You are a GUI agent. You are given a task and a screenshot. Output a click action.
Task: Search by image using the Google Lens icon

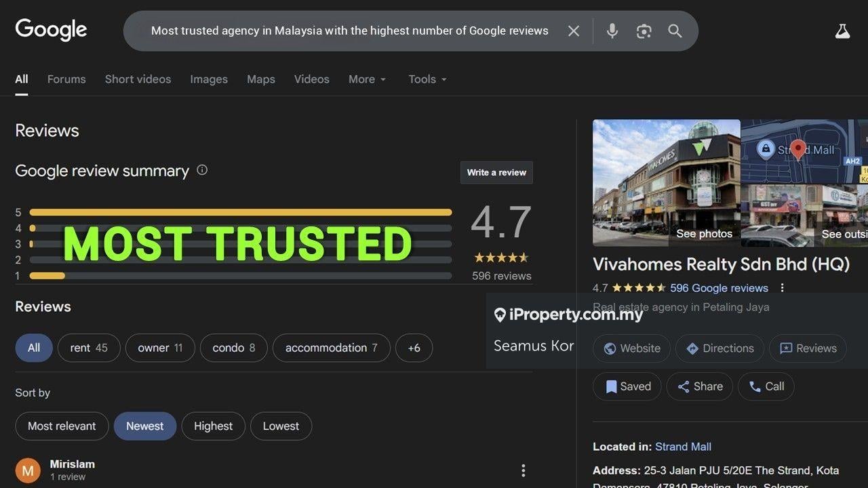coord(643,30)
